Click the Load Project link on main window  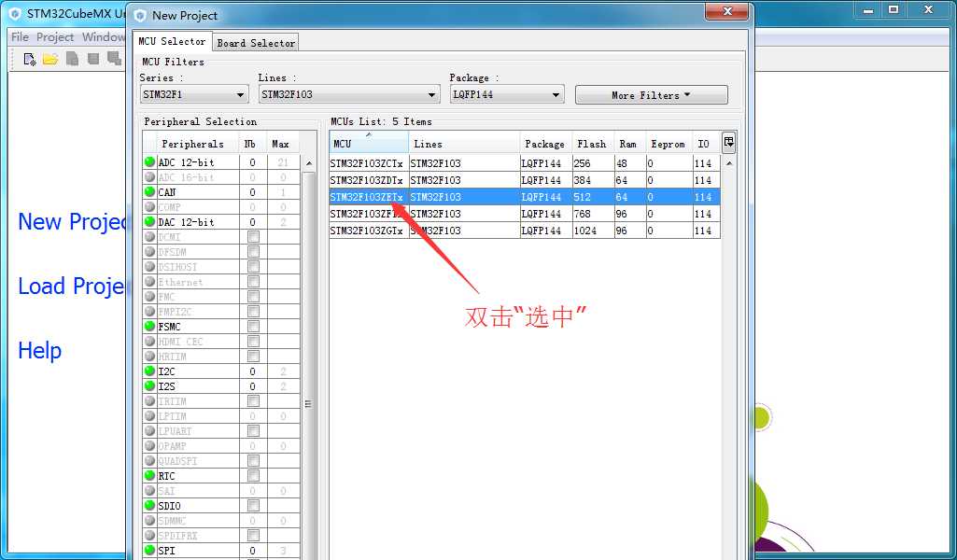[72, 287]
